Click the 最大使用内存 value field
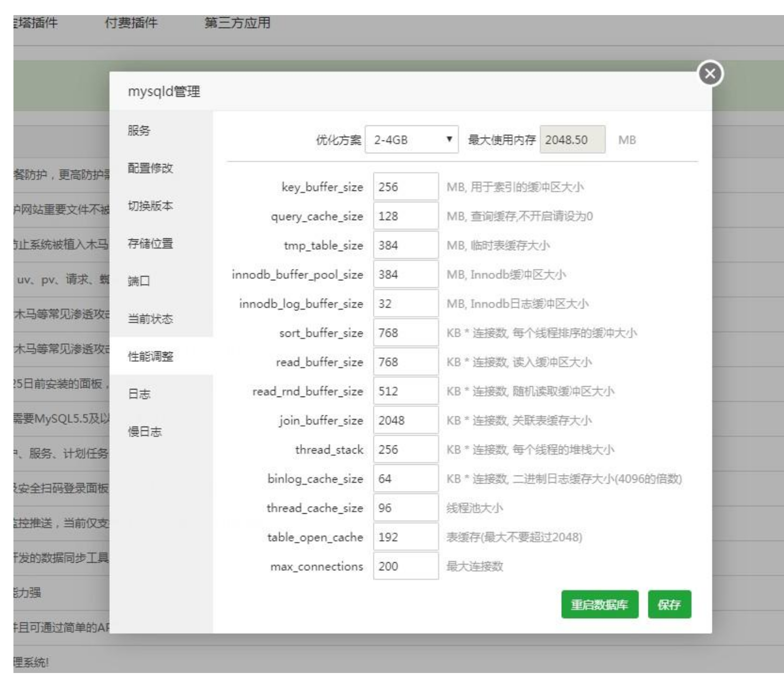This screenshot has width=784, height=680. 572,140
